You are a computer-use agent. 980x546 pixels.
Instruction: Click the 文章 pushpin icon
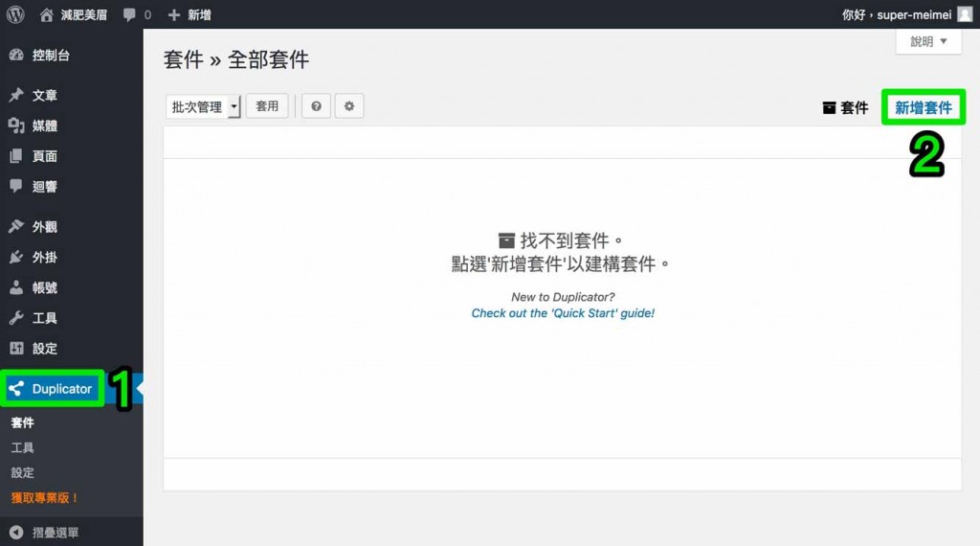point(16,95)
